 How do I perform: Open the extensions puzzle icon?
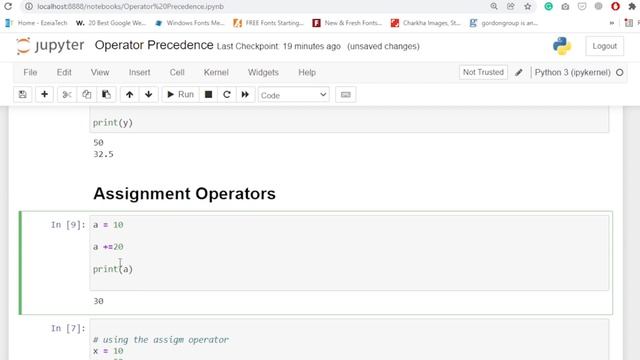[x=632, y=6]
